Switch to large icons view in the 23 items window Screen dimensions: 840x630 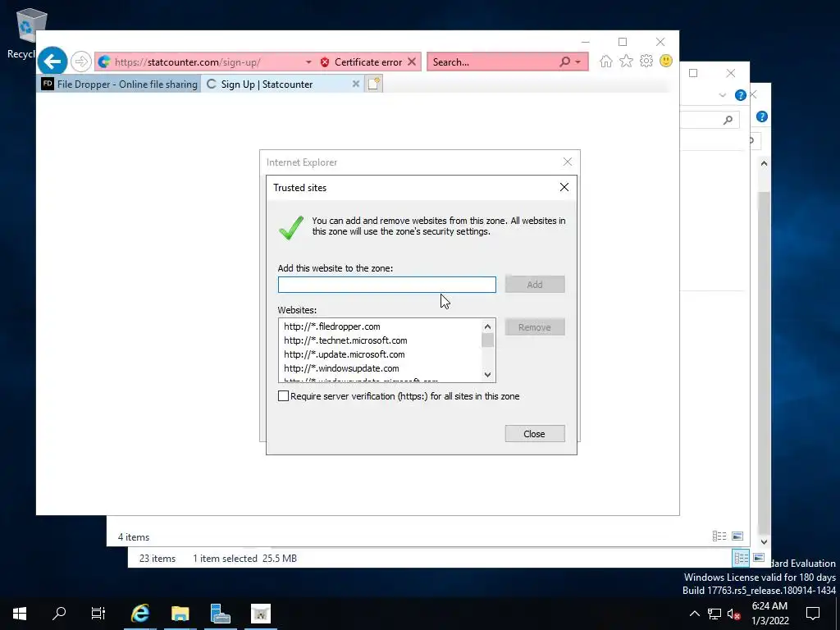click(x=759, y=558)
